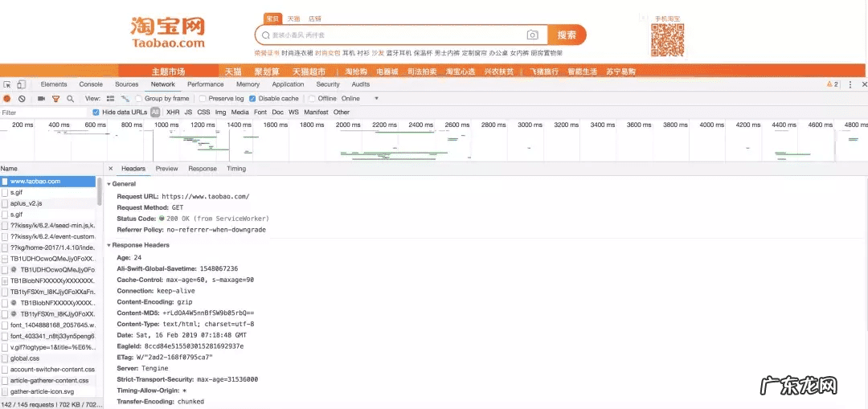Enable Preserve log checkbox
Image resolution: width=868 pixels, height=409 pixels.
[203, 99]
